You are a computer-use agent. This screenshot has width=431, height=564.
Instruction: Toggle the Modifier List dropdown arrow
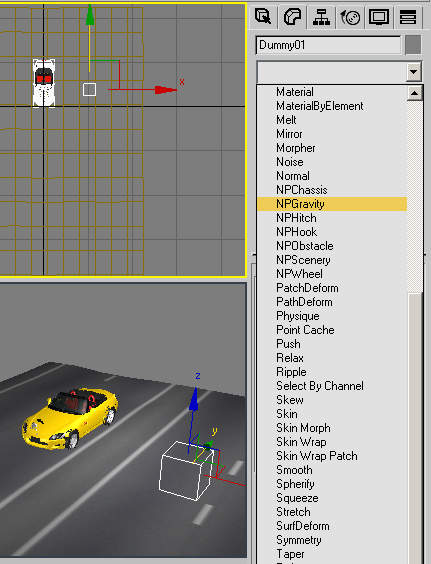414,72
